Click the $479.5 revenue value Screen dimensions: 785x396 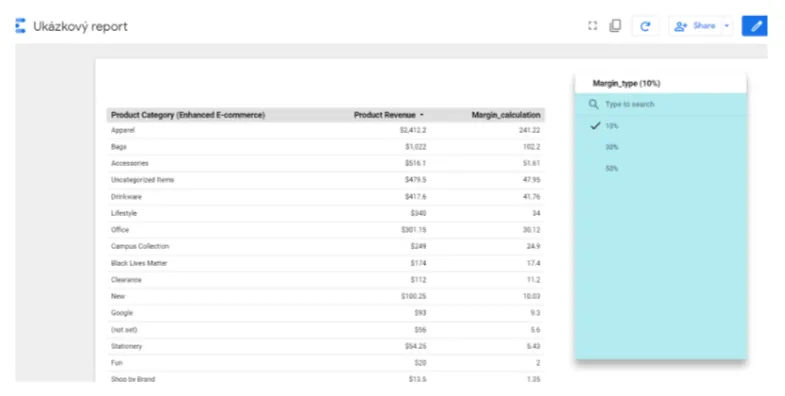pyautogui.click(x=416, y=180)
